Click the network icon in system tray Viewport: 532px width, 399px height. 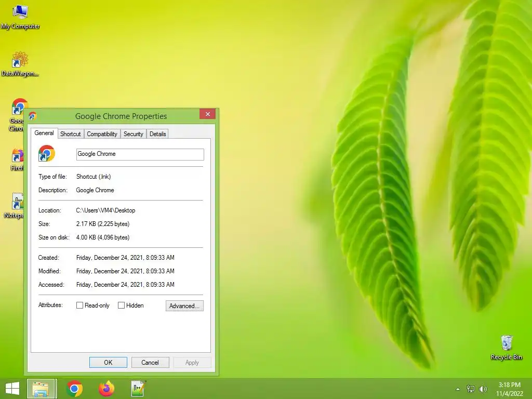pos(471,389)
